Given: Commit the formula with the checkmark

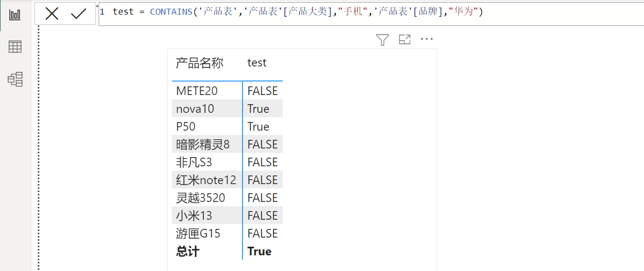Looking at the screenshot, I should pyautogui.click(x=78, y=15).
